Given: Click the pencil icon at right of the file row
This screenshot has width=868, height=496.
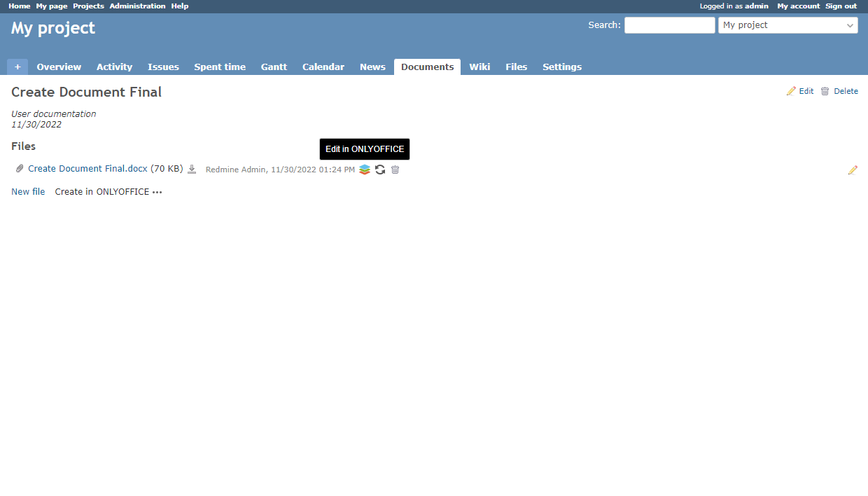Looking at the screenshot, I should (853, 170).
